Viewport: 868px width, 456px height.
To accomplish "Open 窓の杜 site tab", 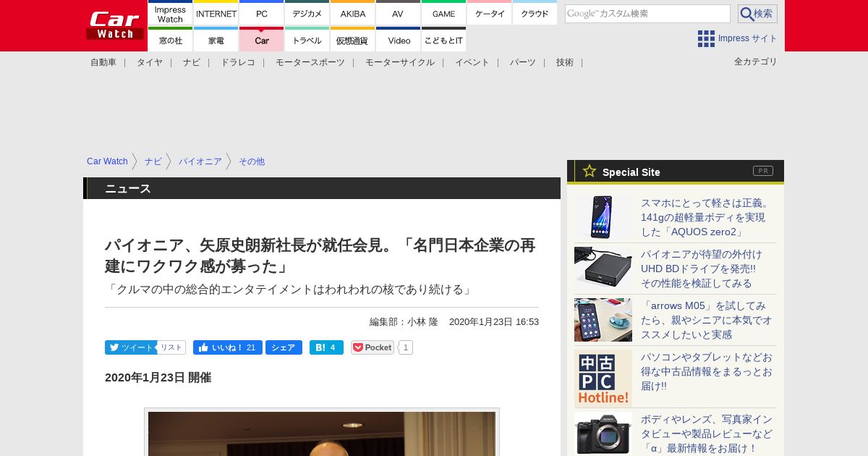I will pyautogui.click(x=171, y=40).
